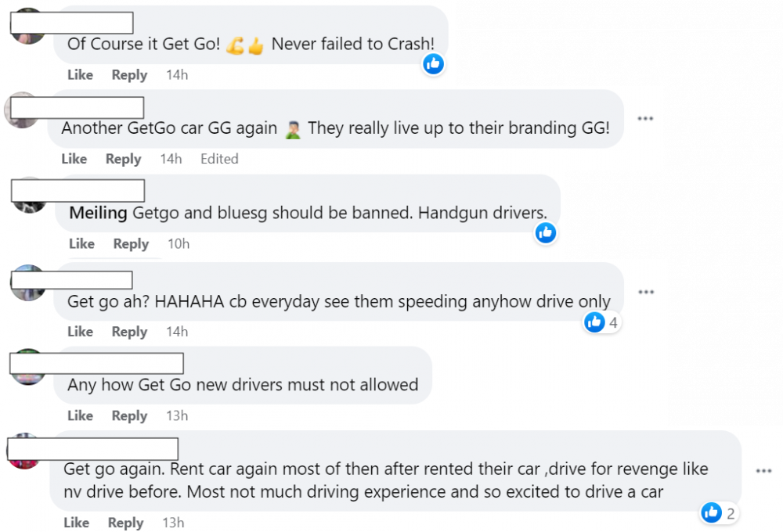Click the like reaction icon on 'Handgun drivers' comment
Viewport: 783px width, 532px height.
tap(546, 232)
